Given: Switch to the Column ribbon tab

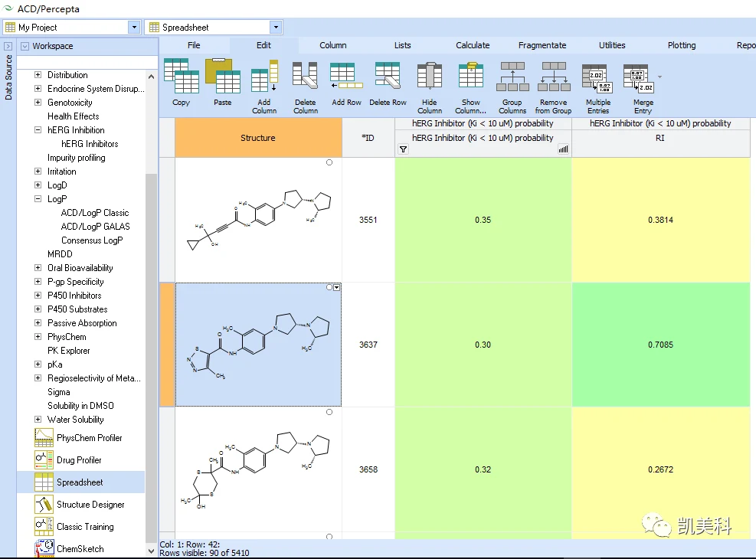Looking at the screenshot, I should tap(332, 45).
